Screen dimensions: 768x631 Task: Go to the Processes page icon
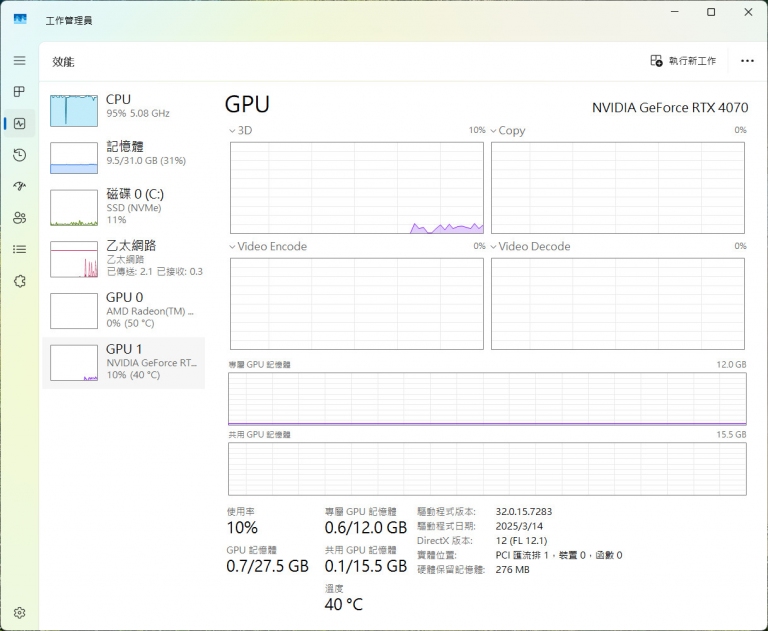(19, 92)
